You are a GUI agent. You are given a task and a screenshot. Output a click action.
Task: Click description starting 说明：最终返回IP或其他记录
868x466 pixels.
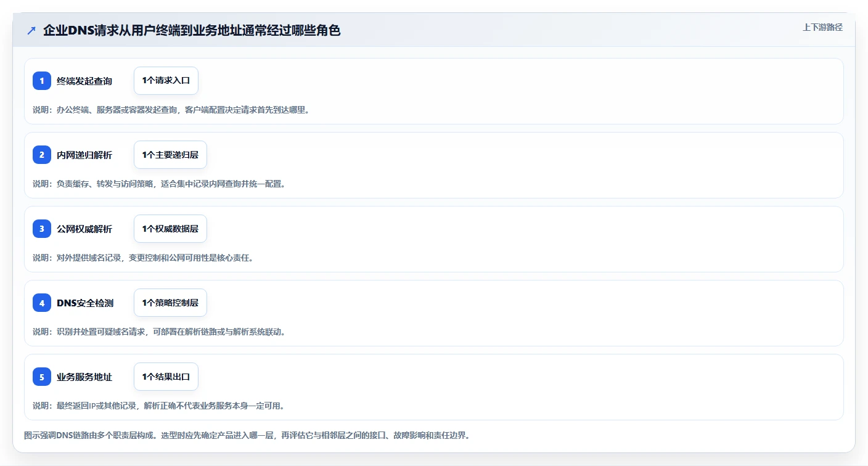coord(158,406)
